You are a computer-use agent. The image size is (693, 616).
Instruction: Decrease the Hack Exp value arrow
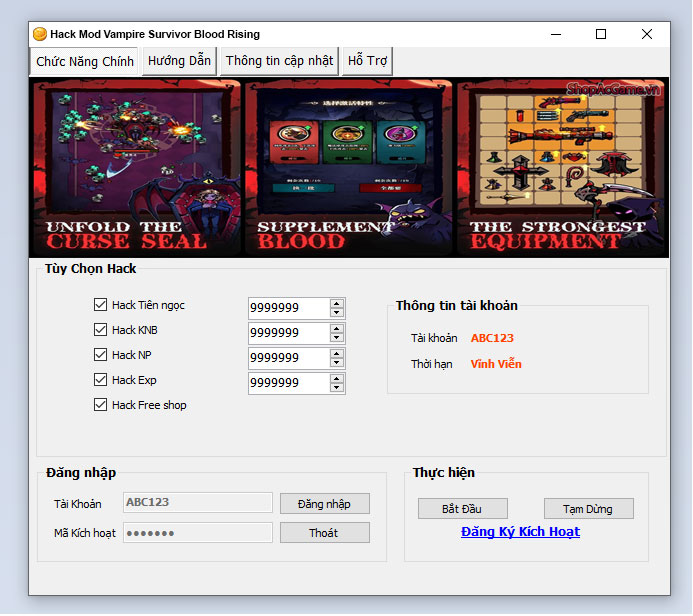[337, 388]
